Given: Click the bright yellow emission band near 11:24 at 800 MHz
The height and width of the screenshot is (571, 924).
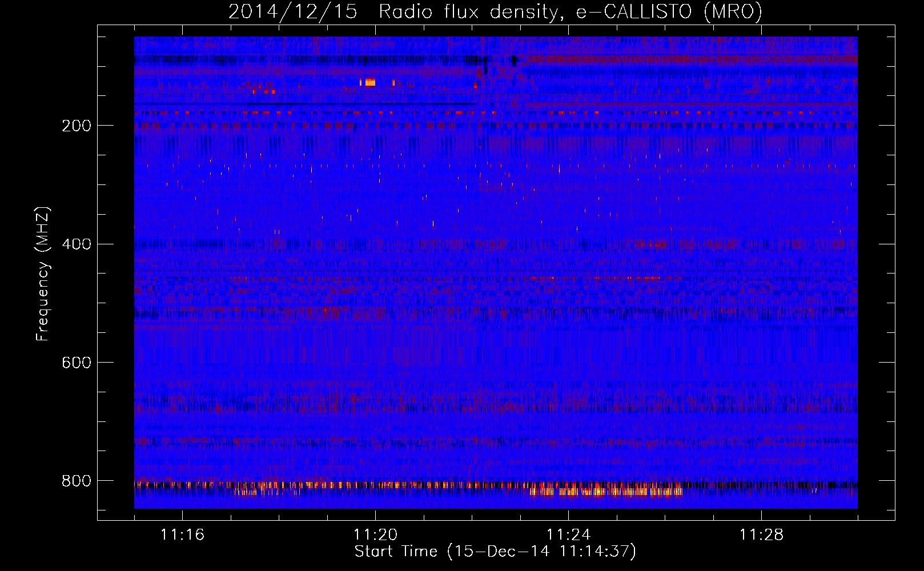Looking at the screenshot, I should (607, 491).
